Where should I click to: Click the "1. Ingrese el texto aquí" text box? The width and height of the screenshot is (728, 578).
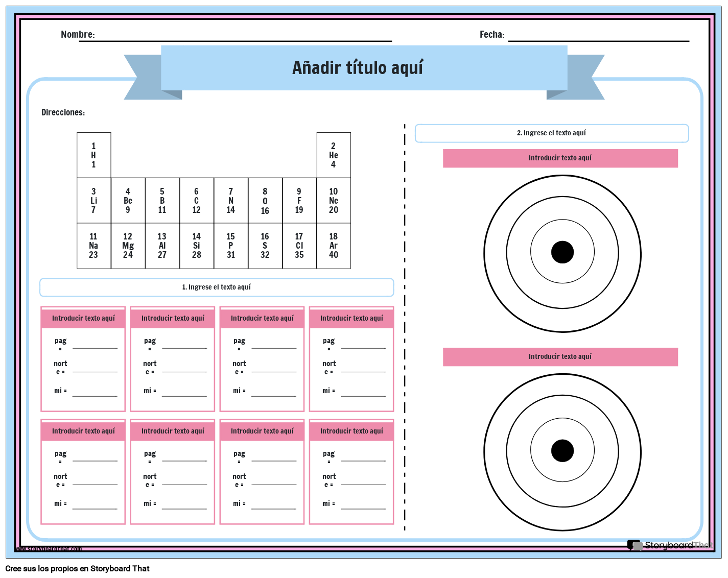tap(217, 287)
